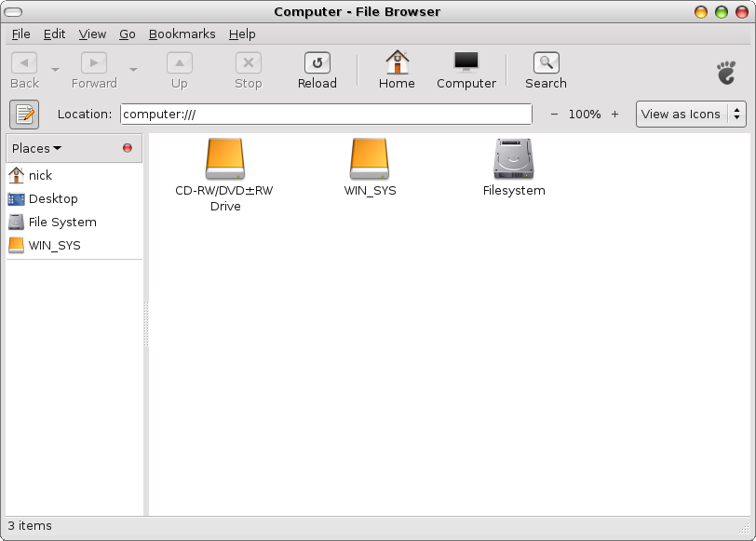
Task: Open the Edit menu
Action: 55,34
